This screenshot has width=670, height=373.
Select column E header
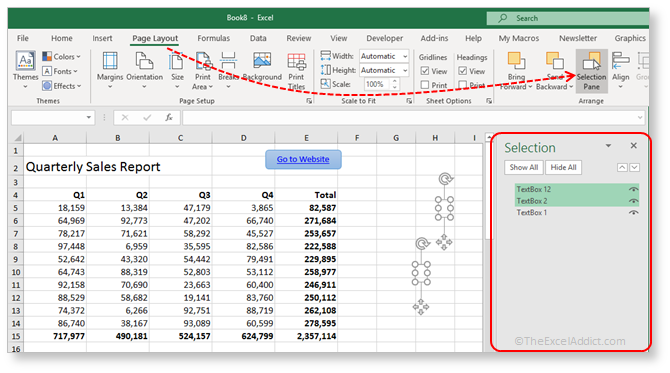point(306,138)
